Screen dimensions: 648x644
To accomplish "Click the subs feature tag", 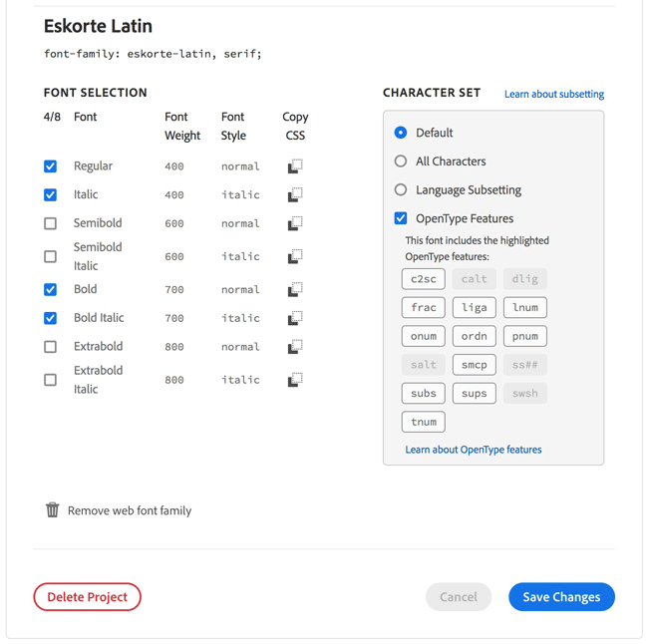I will point(423,393).
